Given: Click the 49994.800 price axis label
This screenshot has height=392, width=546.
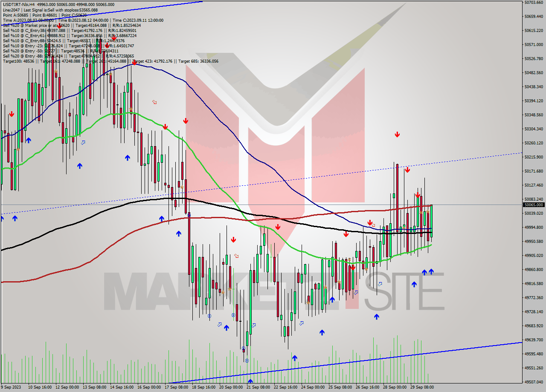Looking at the screenshot, I should (534, 227).
